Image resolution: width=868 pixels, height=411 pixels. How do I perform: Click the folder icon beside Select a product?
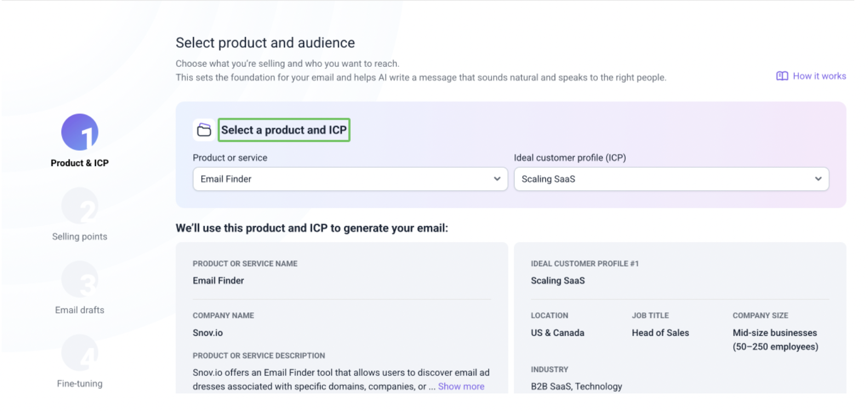coord(204,130)
